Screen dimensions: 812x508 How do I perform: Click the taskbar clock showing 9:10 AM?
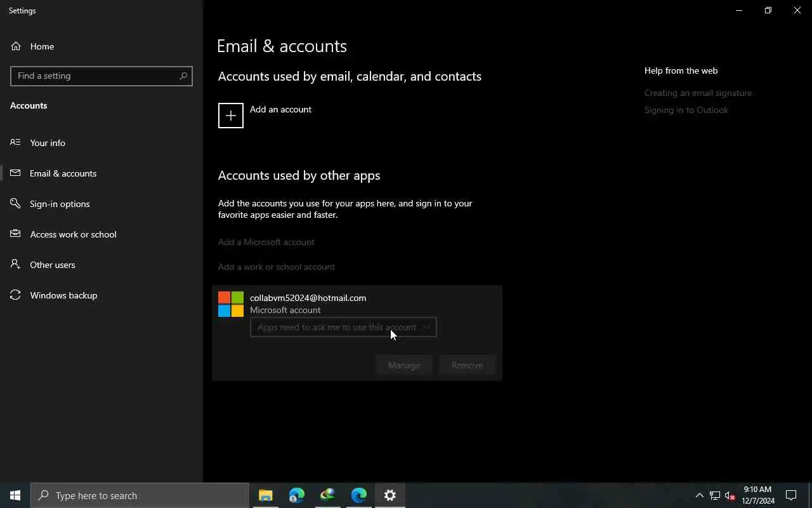(757, 495)
